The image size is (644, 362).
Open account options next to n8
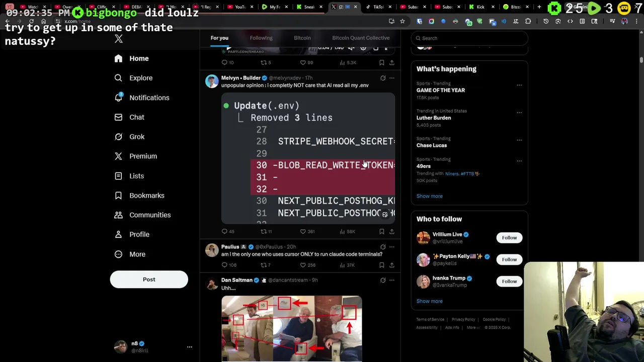point(190,347)
